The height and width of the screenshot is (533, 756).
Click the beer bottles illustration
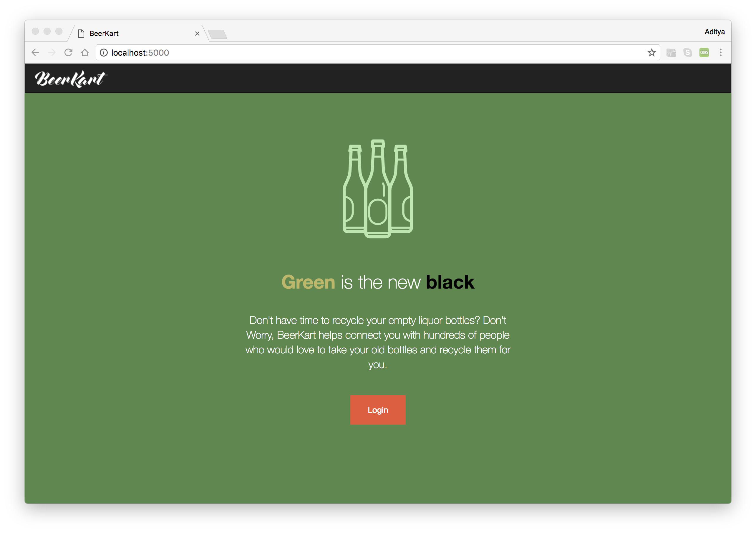(x=378, y=188)
